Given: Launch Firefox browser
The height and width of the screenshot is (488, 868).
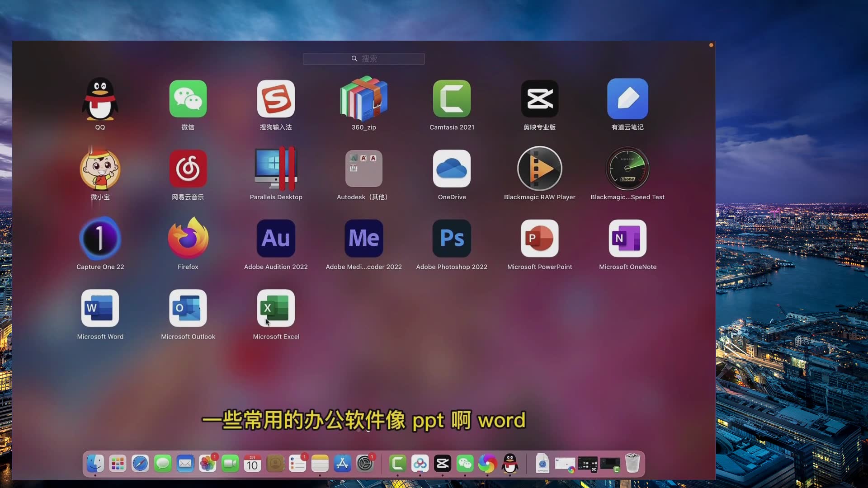Looking at the screenshot, I should [188, 238].
